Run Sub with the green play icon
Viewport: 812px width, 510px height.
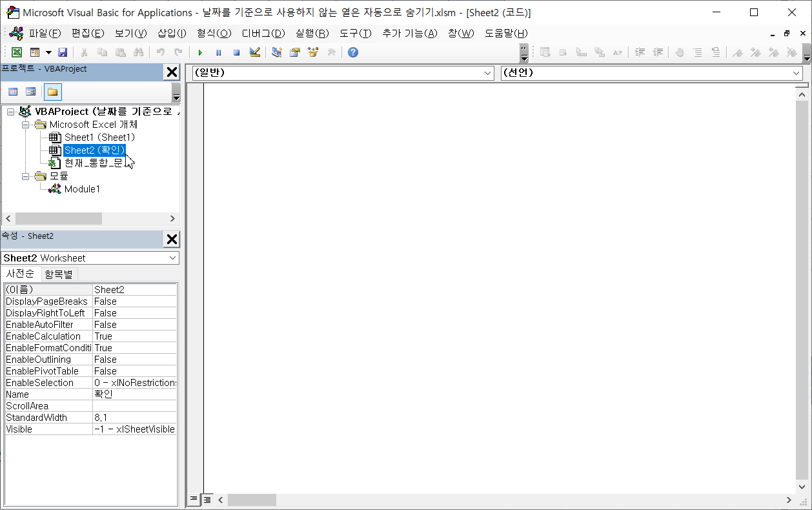tap(200, 52)
